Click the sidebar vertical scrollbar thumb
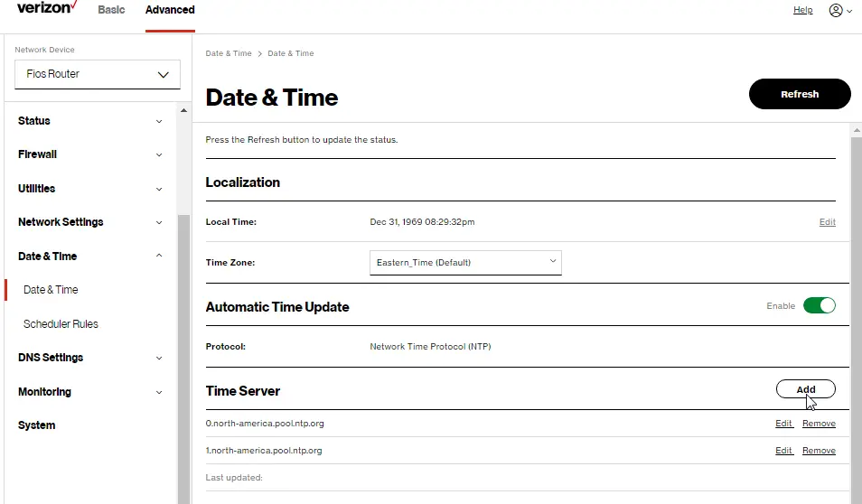The width and height of the screenshot is (862, 504). pyautogui.click(x=183, y=358)
